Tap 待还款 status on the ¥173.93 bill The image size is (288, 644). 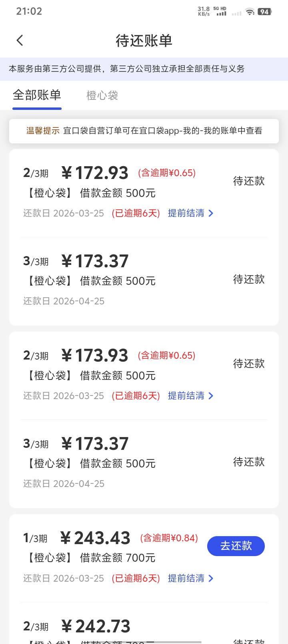pyautogui.click(x=249, y=364)
